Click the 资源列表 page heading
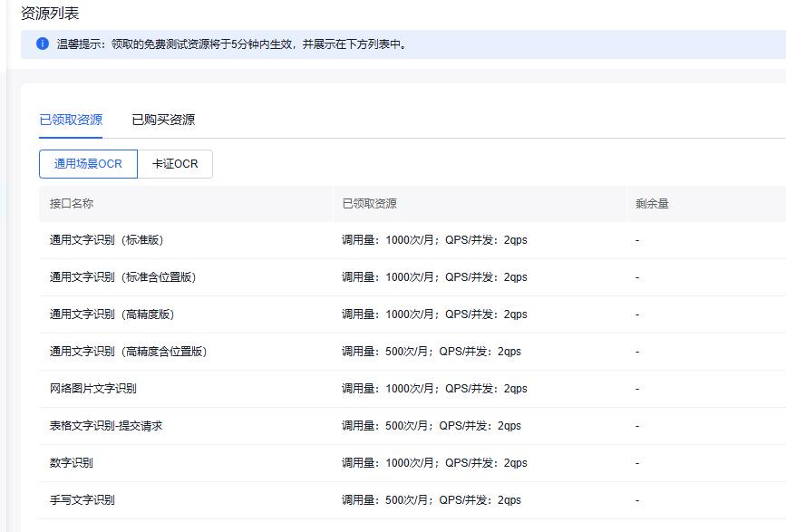 50,13
